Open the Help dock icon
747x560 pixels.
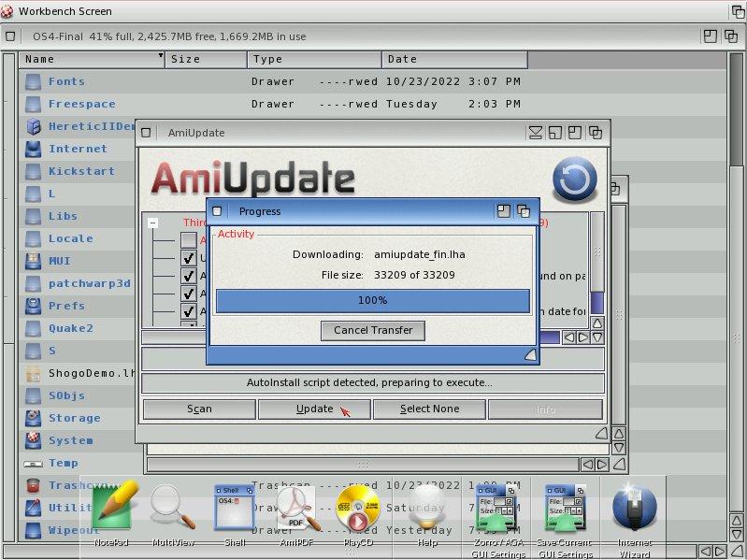[427, 507]
